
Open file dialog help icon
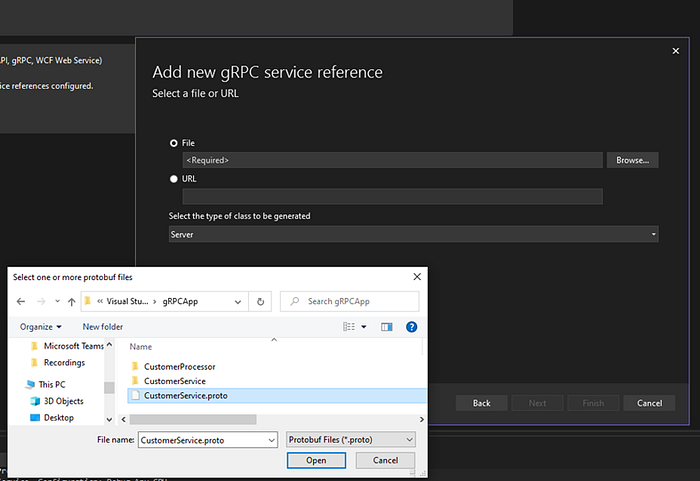click(411, 327)
